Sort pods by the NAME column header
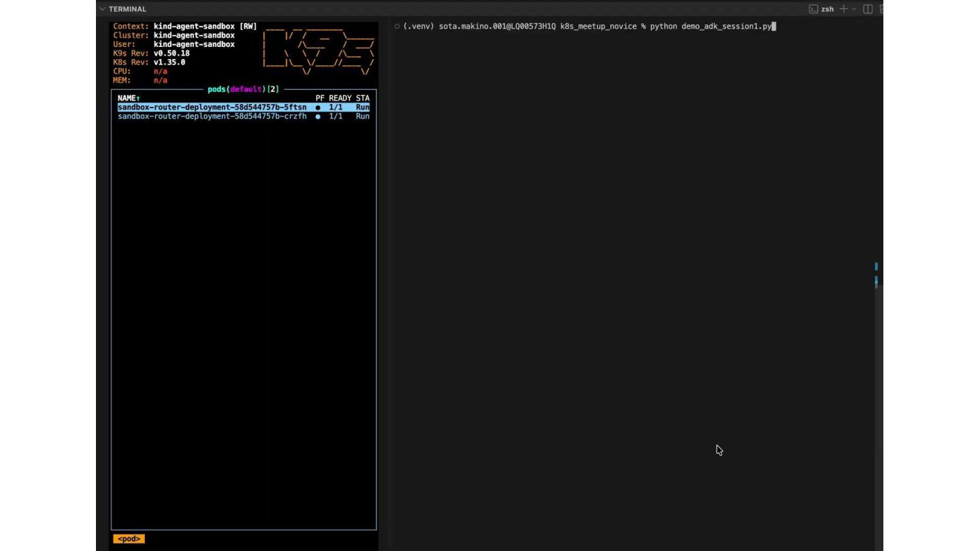This screenshot has width=980, height=551. (x=129, y=98)
